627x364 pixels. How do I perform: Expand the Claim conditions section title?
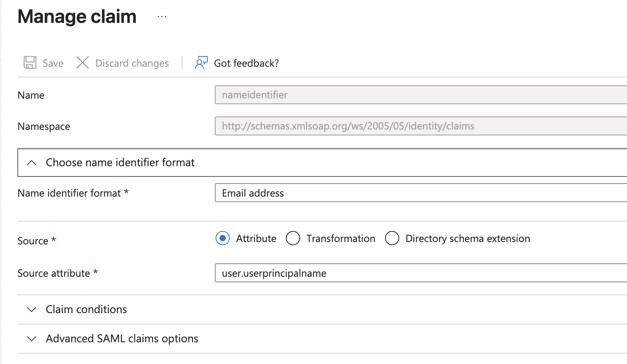click(86, 310)
